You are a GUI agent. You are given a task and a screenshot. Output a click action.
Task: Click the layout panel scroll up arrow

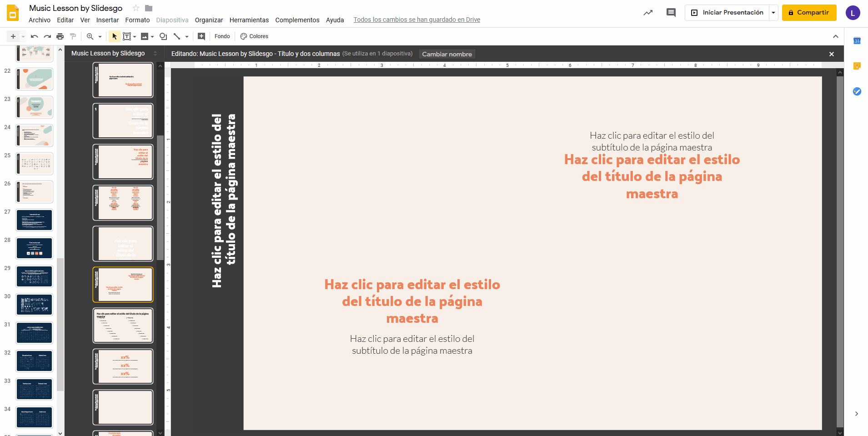tap(160, 66)
